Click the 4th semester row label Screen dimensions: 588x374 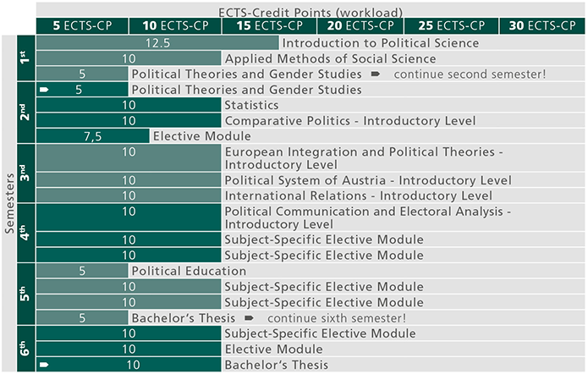pyautogui.click(x=25, y=231)
